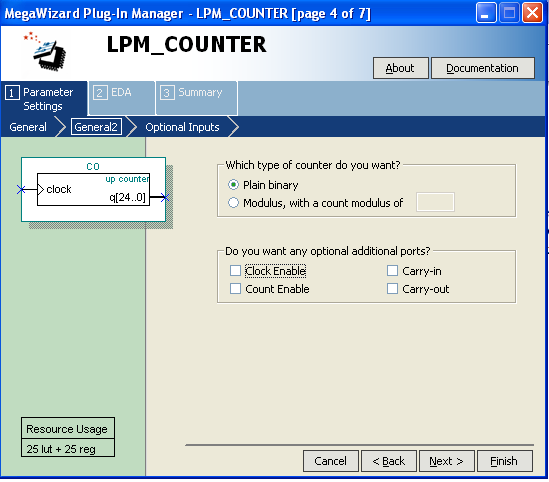Click the clock input port label
The width and height of the screenshot is (549, 482).
(59, 189)
